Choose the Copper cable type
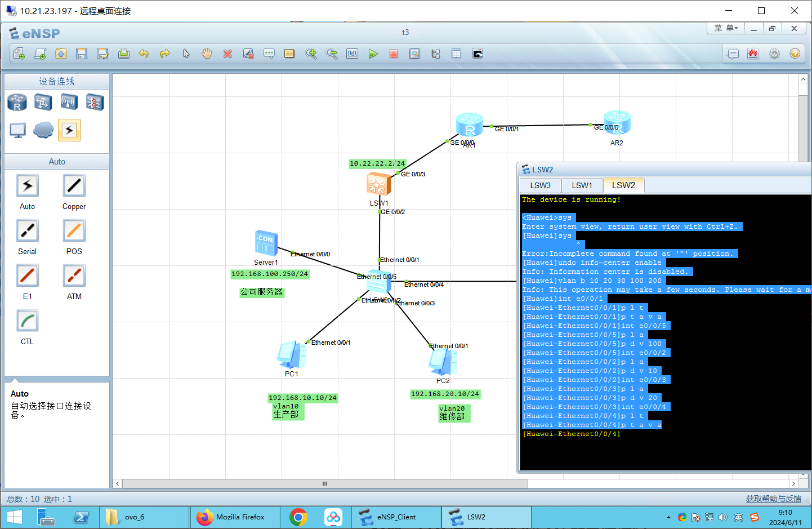The height and width of the screenshot is (529, 812). pos(74,186)
